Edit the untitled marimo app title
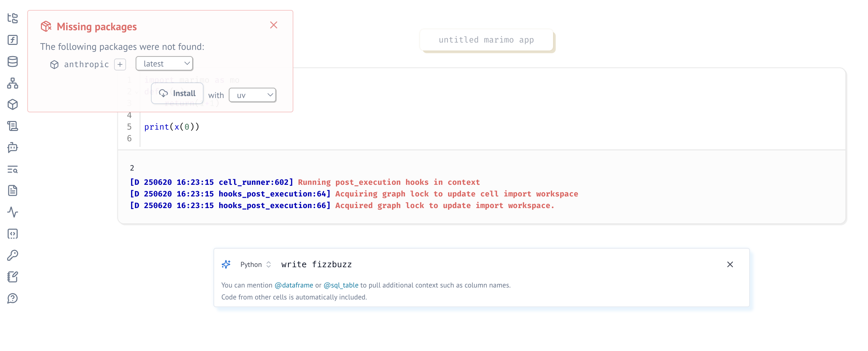 (x=486, y=40)
